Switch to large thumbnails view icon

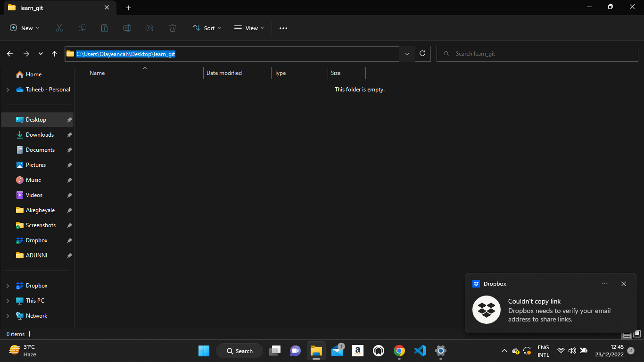click(x=637, y=335)
